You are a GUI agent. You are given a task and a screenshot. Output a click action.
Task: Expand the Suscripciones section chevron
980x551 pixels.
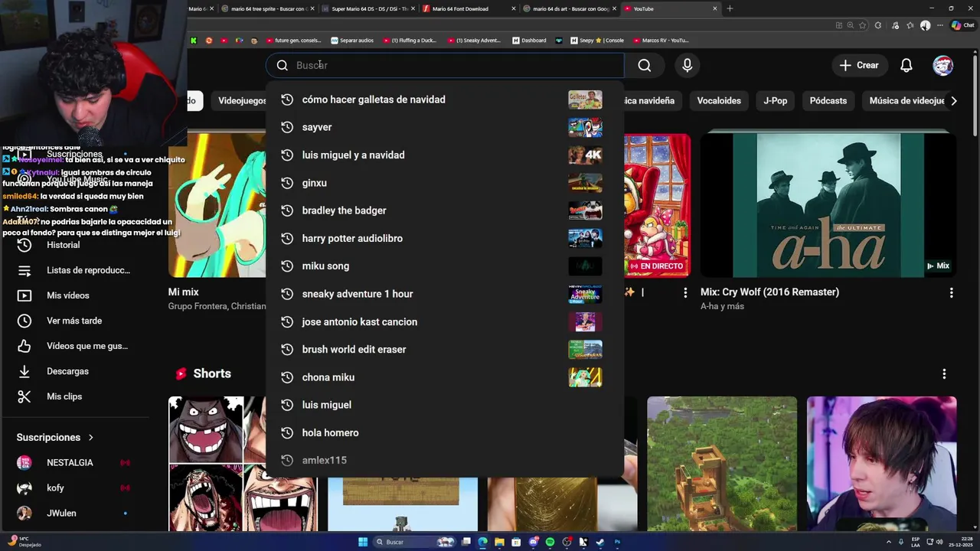pos(91,438)
